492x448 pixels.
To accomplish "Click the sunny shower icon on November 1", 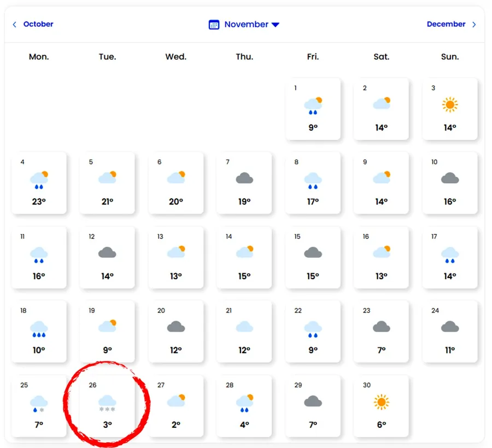I will coord(313,105).
